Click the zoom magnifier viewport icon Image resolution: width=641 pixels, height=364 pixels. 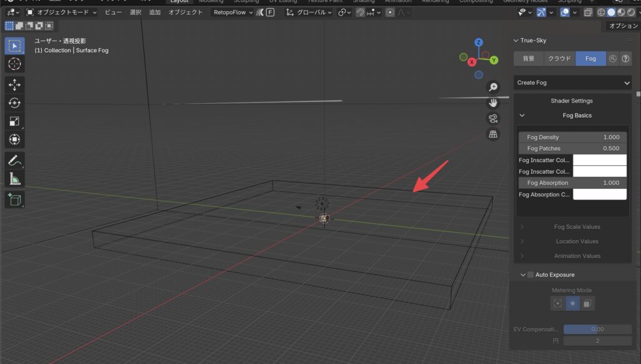493,87
